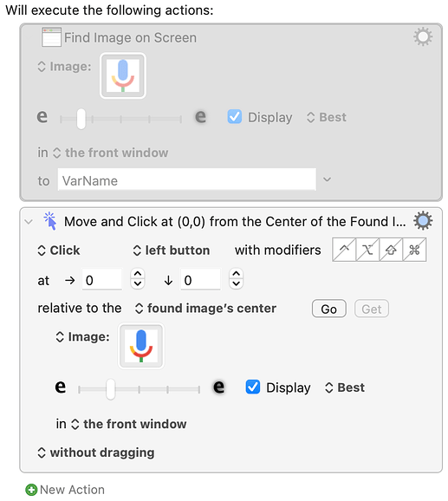Click microphone image well in Find Image action
Screen dimensions: 448x501
click(x=123, y=75)
